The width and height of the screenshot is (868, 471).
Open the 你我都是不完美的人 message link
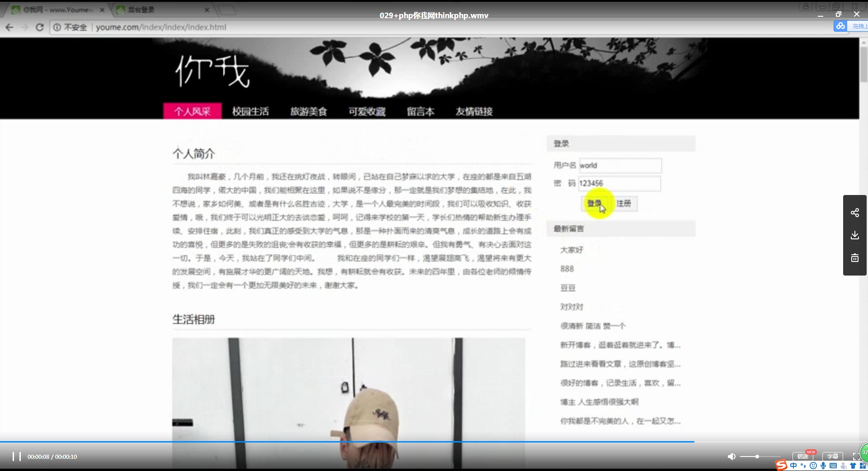[x=620, y=421]
